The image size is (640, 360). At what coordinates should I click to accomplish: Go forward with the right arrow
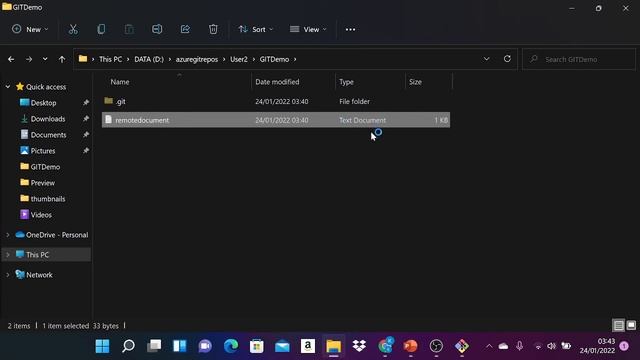pos(29,59)
